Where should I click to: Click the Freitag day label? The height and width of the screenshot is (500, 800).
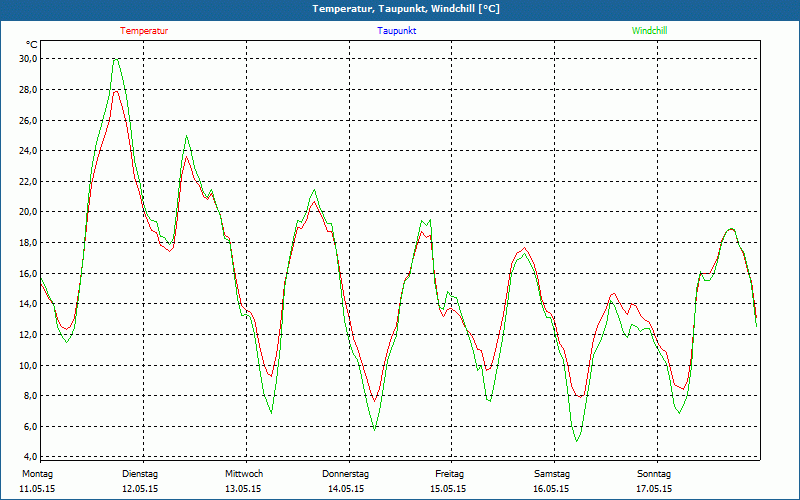[x=449, y=474]
